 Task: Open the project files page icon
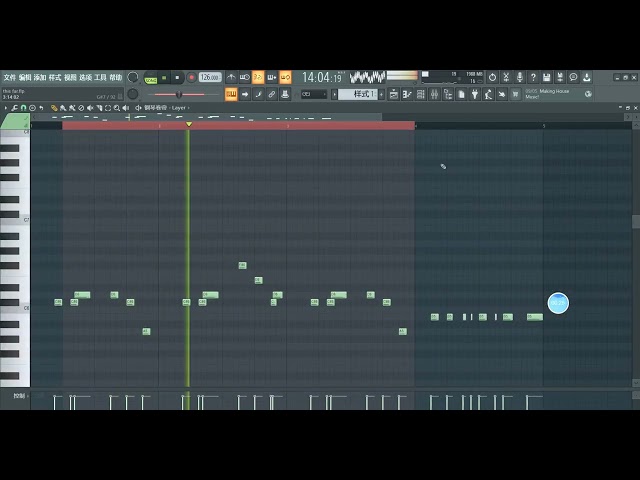coord(461,94)
